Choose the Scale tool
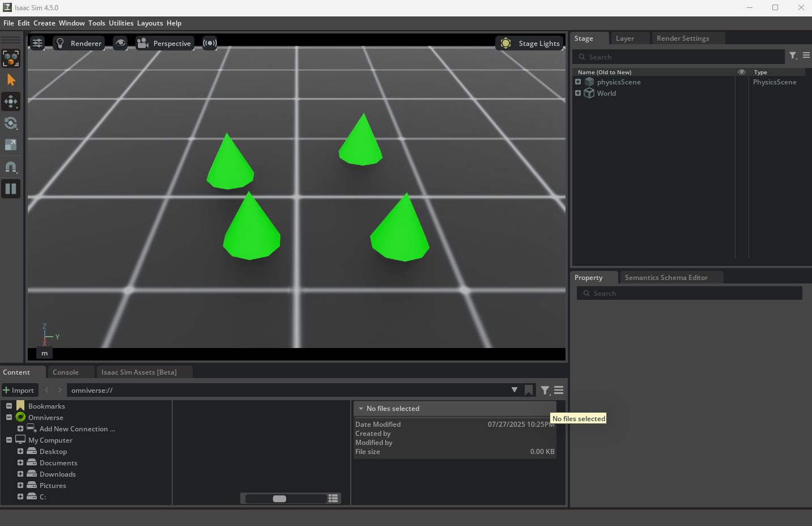The image size is (812, 526). (11, 145)
